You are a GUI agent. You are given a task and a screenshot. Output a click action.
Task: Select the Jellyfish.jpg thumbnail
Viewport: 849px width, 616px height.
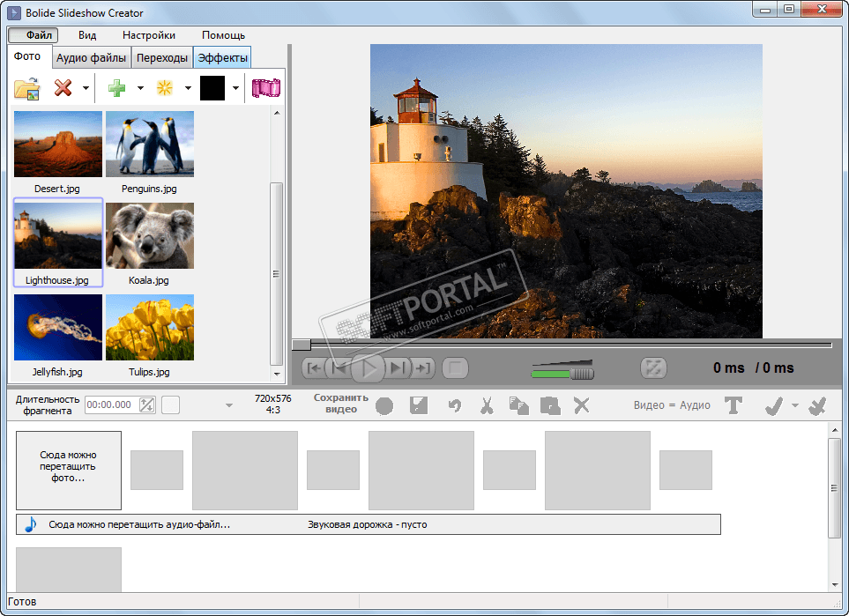(x=58, y=328)
